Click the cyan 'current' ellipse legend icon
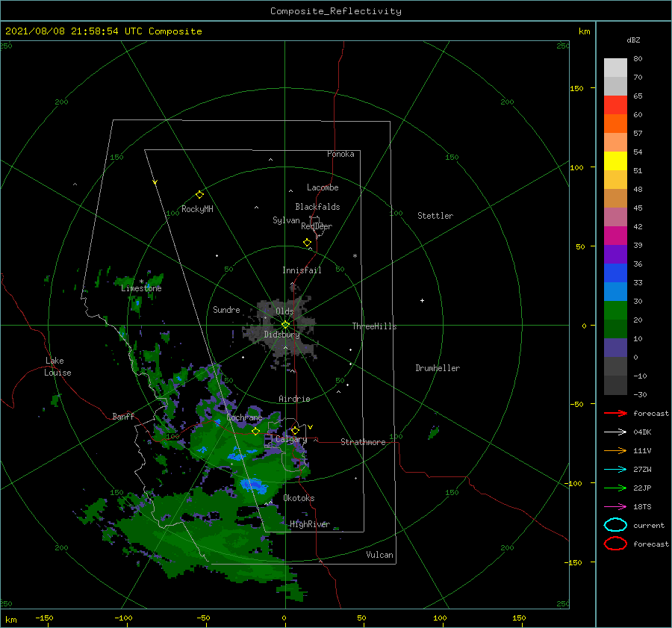 click(x=615, y=525)
